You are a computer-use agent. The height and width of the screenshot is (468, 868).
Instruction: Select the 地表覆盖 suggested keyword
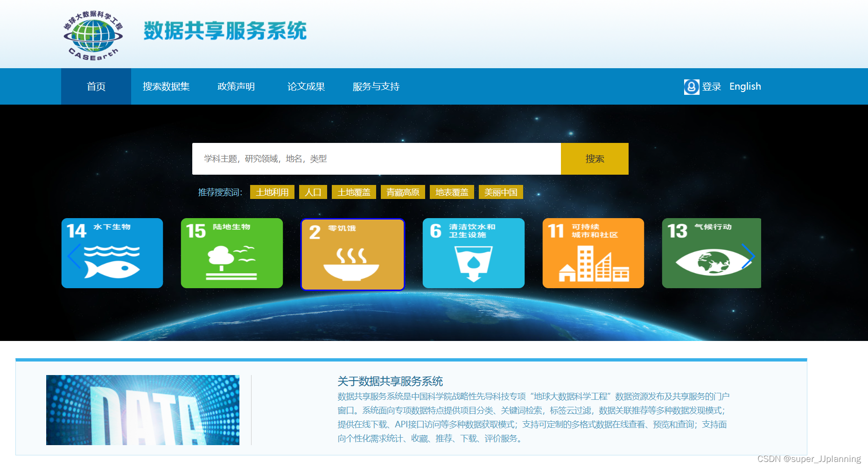[x=452, y=192]
